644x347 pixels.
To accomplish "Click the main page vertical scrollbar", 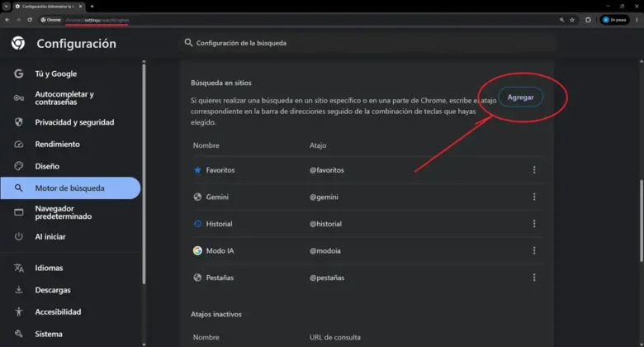I will 642,221.
